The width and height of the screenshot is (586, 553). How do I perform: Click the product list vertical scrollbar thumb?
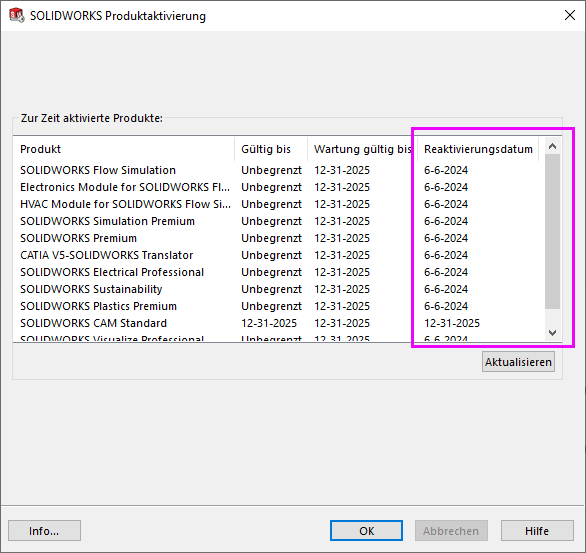(552, 232)
